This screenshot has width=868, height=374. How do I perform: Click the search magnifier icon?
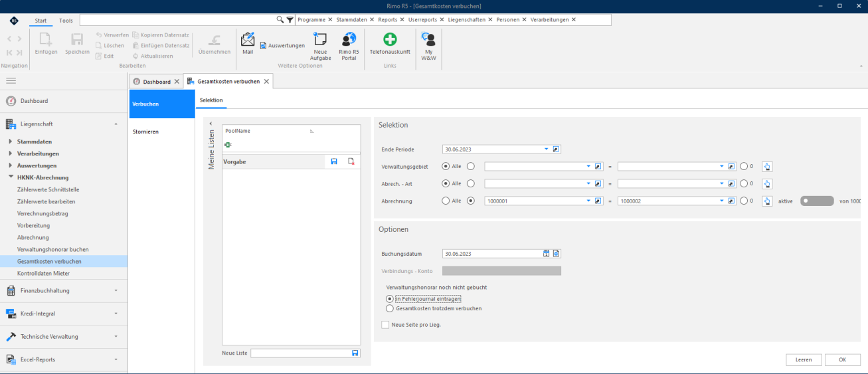[280, 20]
